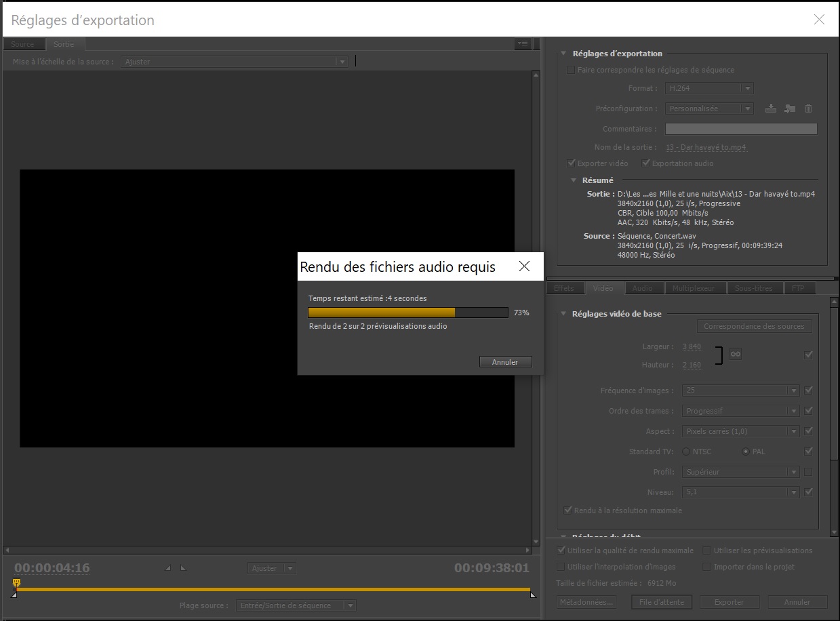This screenshot has height=621, width=840.
Task: Open the Audio tab
Action: [643, 288]
